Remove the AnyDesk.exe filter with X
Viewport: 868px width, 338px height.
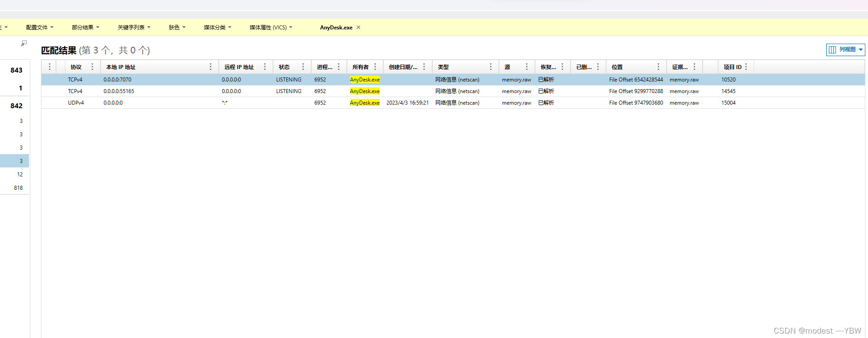tap(358, 27)
